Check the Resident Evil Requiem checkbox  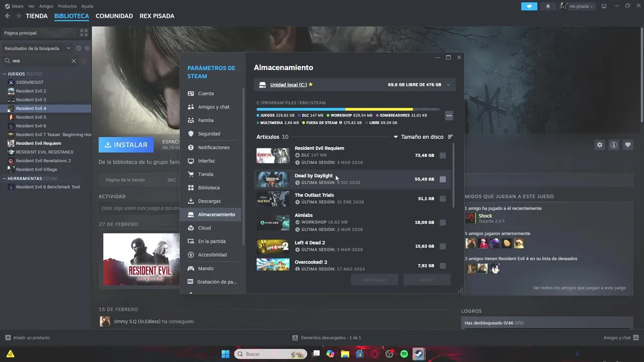tap(443, 155)
